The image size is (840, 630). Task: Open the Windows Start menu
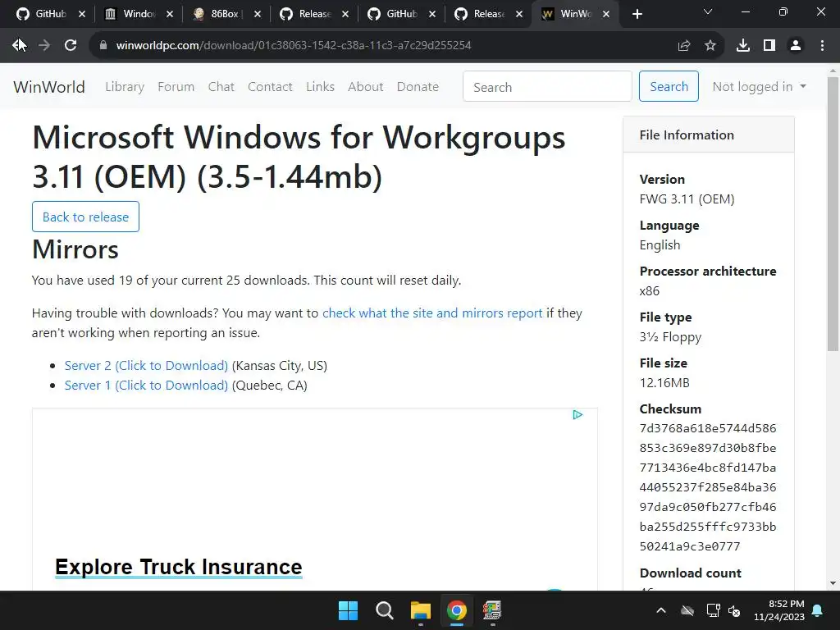pyautogui.click(x=348, y=610)
